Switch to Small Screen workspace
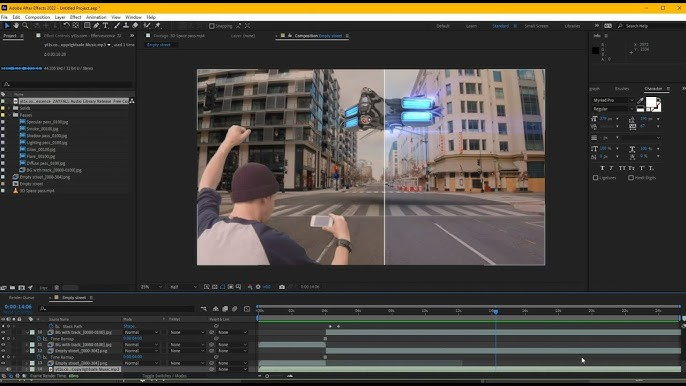Screen dimensions: 686x386 pos(536,26)
